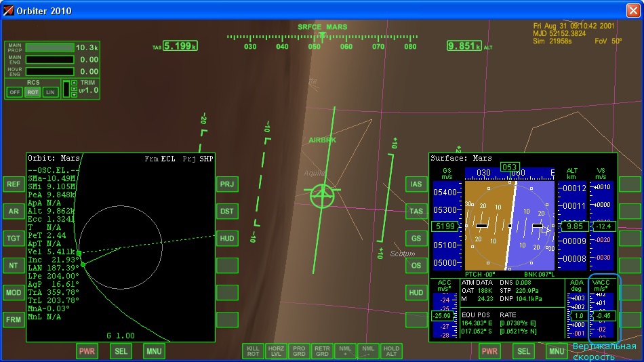
Task: Switch Surface MFD to TAS mode
Action: tap(416, 212)
